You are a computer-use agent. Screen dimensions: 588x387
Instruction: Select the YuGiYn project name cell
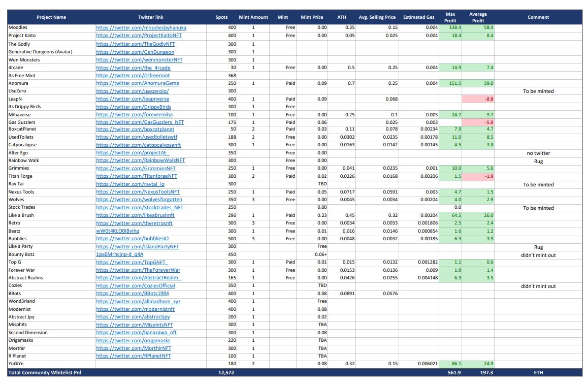pyautogui.click(x=51, y=364)
